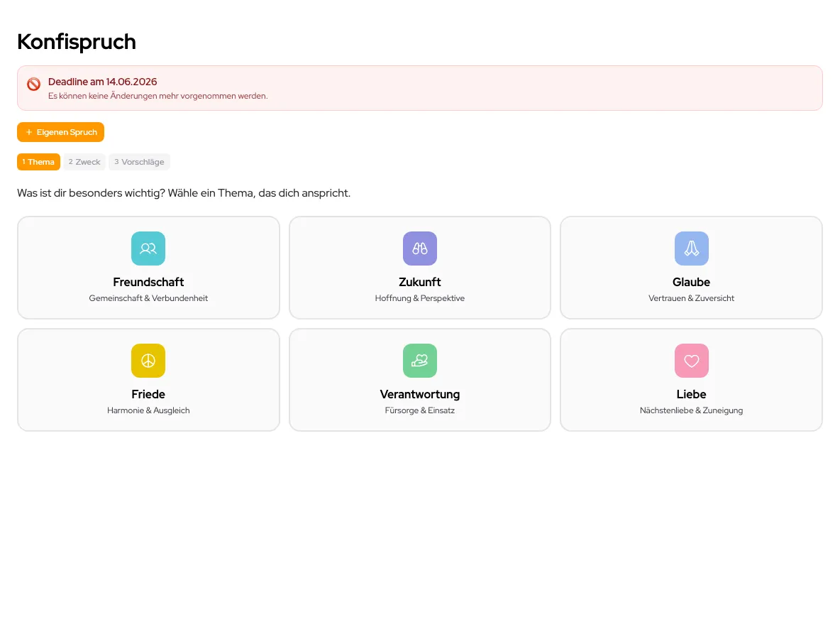
Task: Click the Konfispruch page heading
Action: coord(77,42)
